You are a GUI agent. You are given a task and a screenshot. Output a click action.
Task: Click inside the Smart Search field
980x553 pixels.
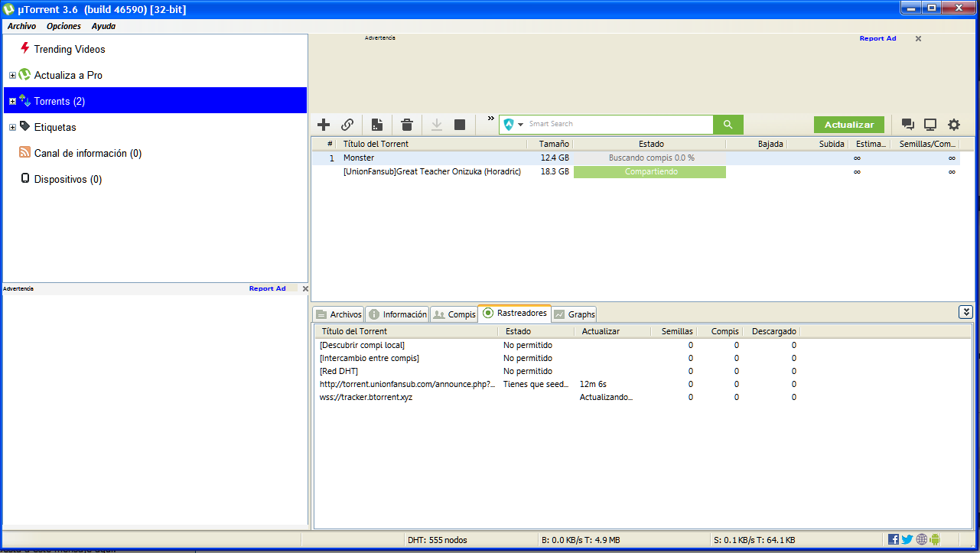point(620,124)
